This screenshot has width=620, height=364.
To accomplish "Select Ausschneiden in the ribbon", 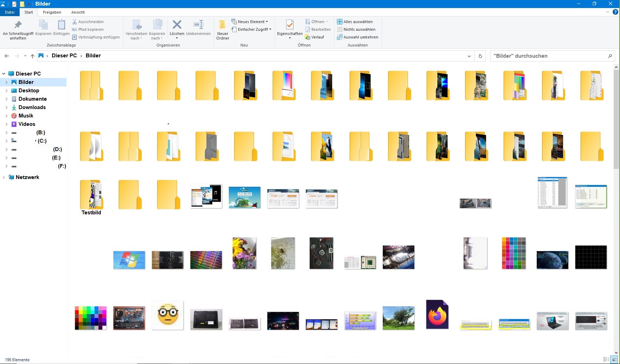I will tap(88, 22).
